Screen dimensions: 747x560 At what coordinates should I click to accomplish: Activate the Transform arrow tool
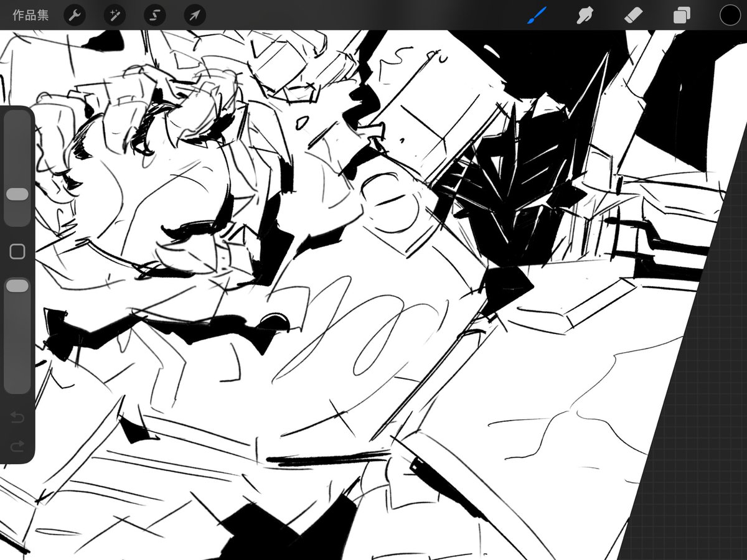point(194,15)
